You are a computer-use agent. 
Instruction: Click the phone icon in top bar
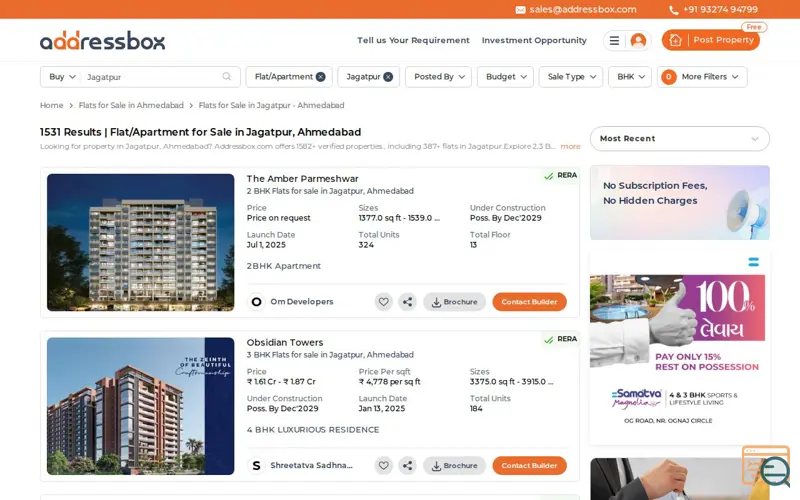point(673,10)
